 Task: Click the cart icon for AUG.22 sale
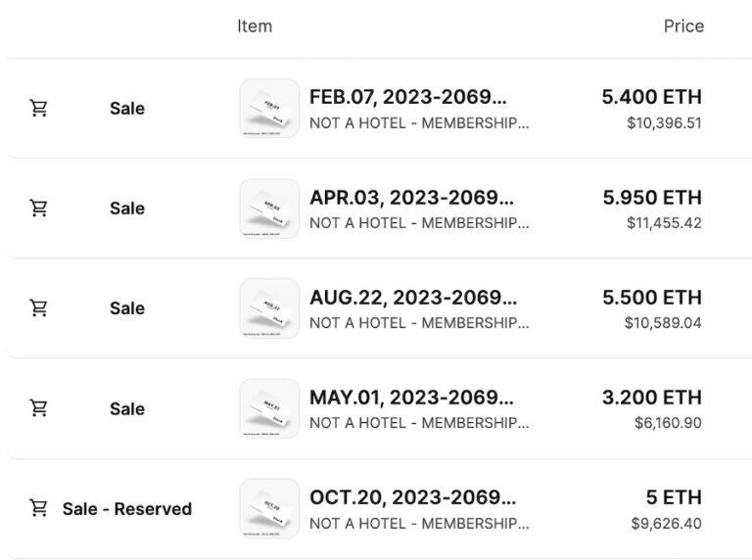coord(39,307)
